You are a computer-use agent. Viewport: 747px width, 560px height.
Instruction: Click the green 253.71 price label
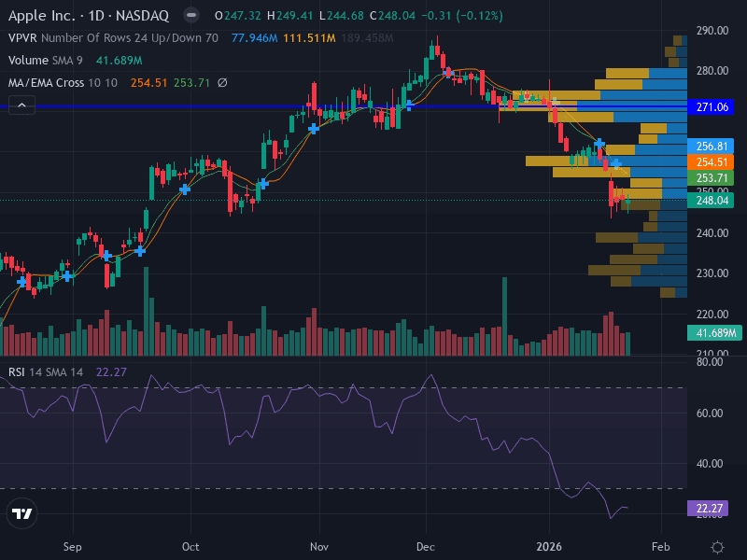711,178
